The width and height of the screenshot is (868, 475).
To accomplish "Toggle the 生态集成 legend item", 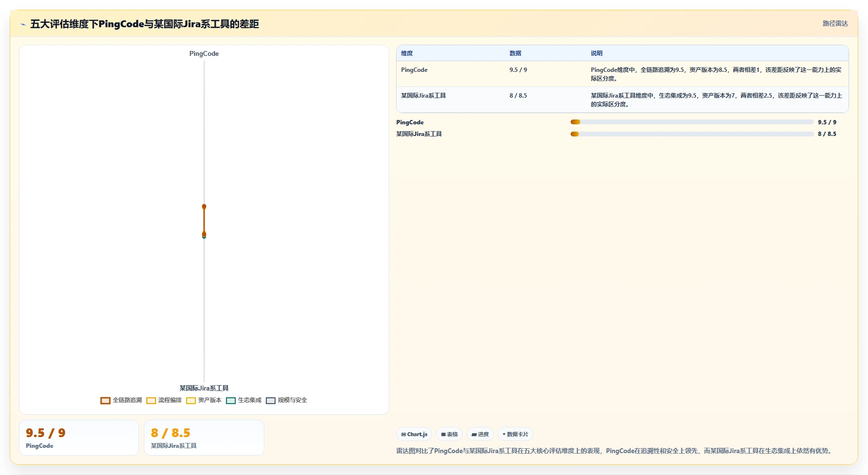I will click(243, 400).
